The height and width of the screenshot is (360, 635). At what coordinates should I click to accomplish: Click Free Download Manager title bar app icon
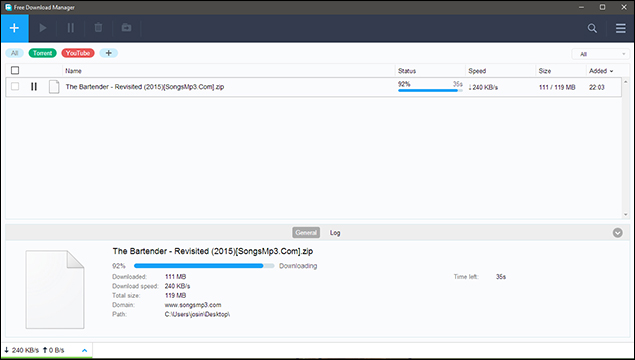pos(8,7)
